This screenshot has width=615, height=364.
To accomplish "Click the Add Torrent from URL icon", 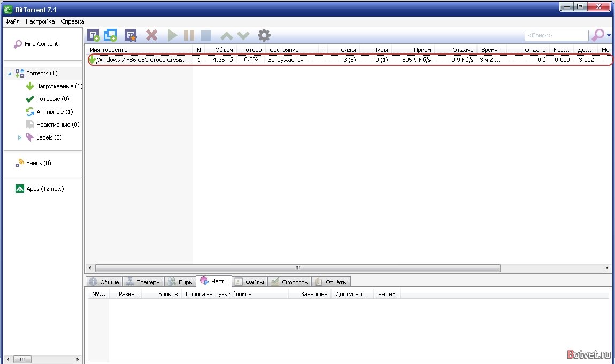I will click(110, 35).
